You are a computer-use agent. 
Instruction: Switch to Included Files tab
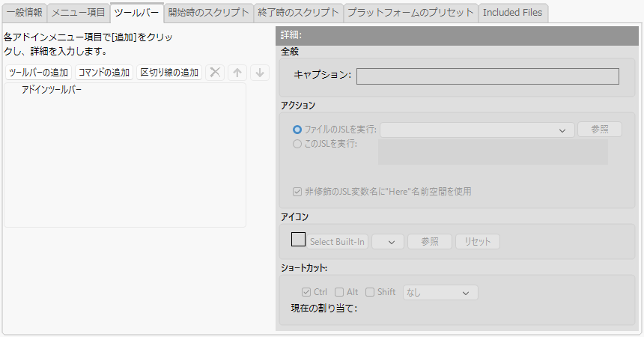tap(513, 13)
